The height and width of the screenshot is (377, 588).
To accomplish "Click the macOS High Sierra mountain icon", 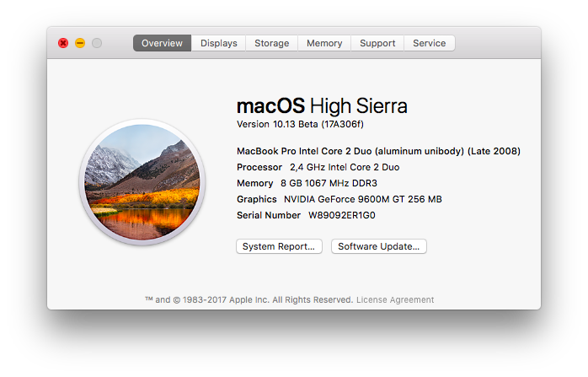I will click(142, 182).
